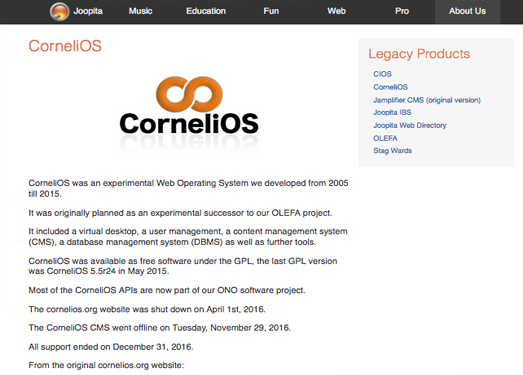Click the CorneliOS page heading
Image resolution: width=523 pixels, height=375 pixels.
click(x=65, y=46)
